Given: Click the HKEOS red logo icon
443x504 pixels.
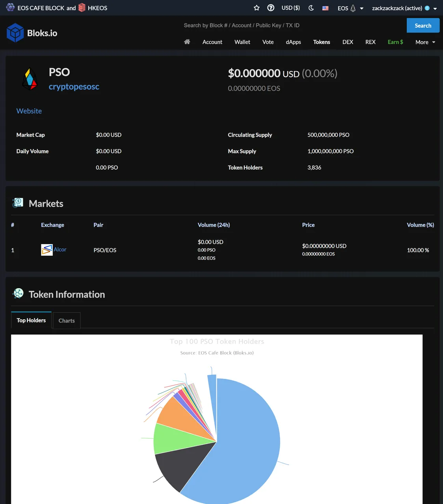Looking at the screenshot, I should click(x=82, y=7).
